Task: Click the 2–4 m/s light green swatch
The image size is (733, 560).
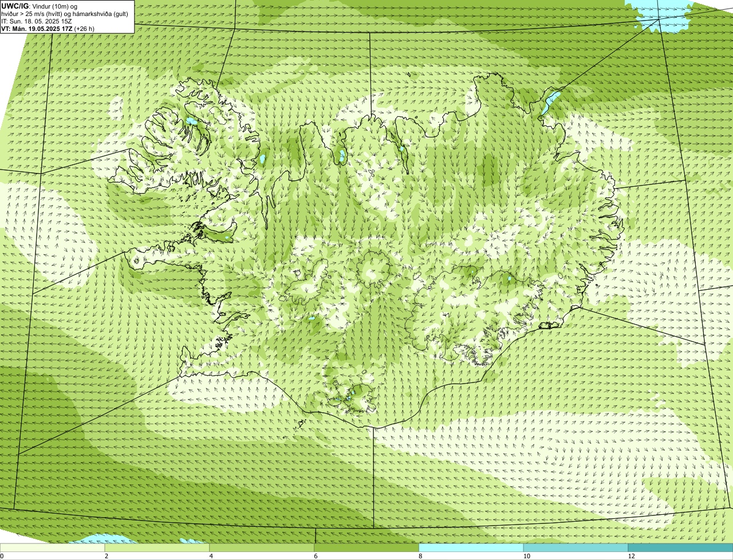Action: (158, 548)
